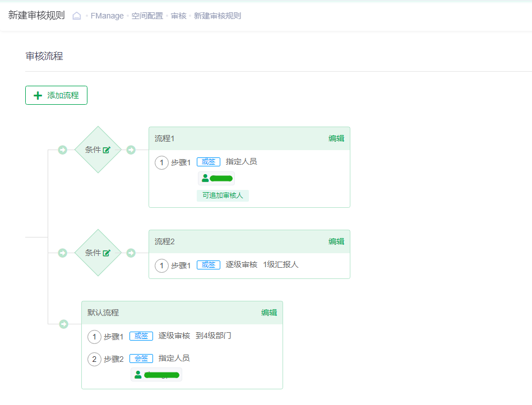The height and width of the screenshot is (405, 532).
Task: Navigate to 审核 breadcrumb item
Action: point(179,16)
